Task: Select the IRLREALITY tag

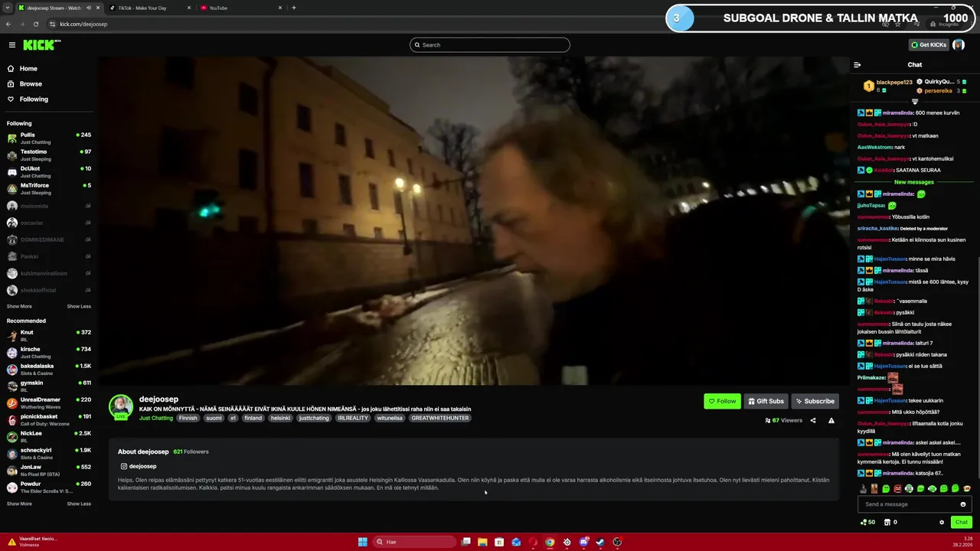Action: coord(353,419)
